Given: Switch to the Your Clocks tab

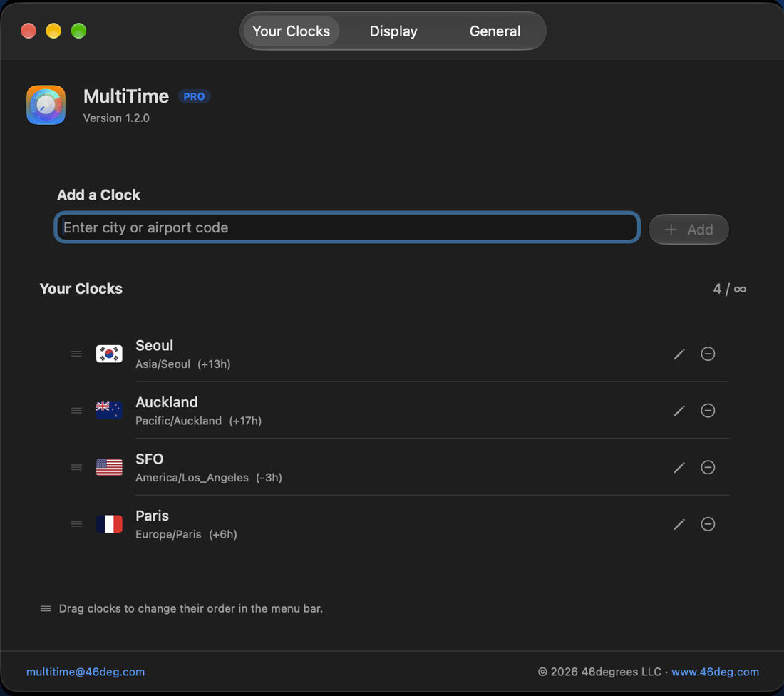Looking at the screenshot, I should 291,31.
